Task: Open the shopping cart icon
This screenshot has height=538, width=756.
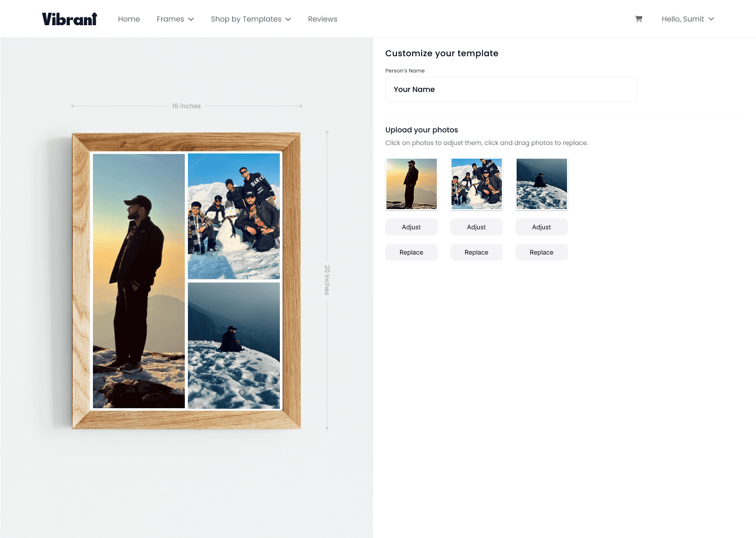Action: pyautogui.click(x=638, y=19)
